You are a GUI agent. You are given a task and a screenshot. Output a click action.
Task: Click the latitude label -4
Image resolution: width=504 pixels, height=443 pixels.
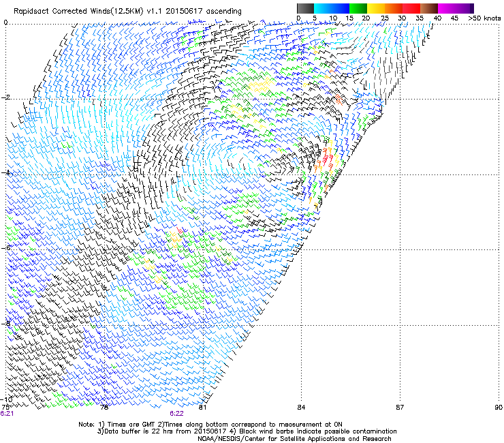(x=6, y=172)
